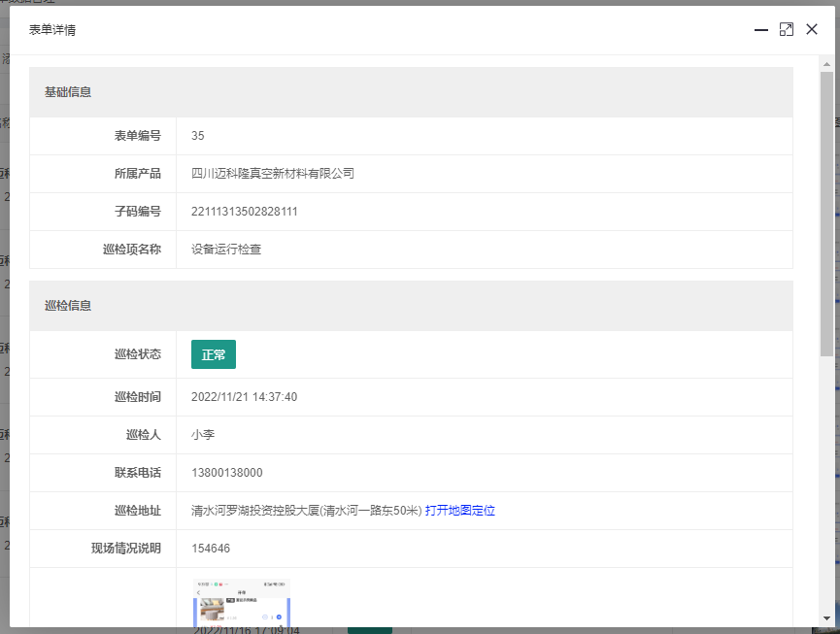Close the 表单详情 dialog

(x=812, y=30)
